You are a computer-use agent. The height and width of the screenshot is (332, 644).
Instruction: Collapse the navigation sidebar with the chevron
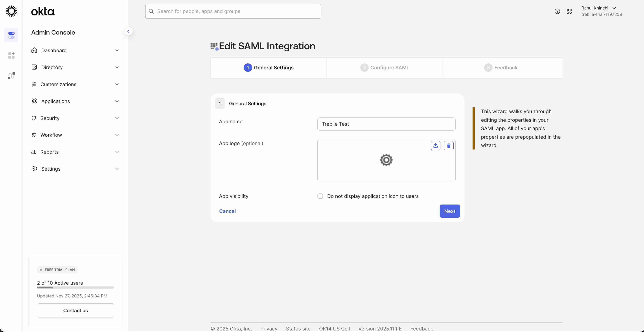click(x=128, y=31)
